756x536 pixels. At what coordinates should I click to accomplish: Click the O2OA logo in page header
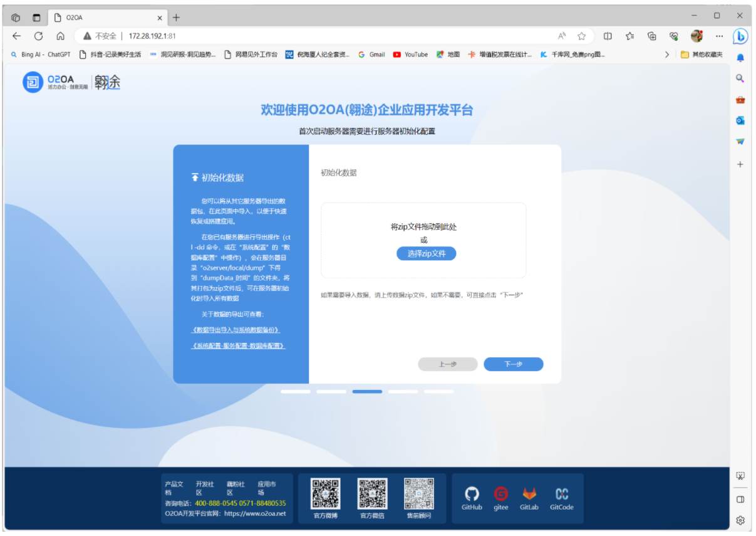coord(71,82)
